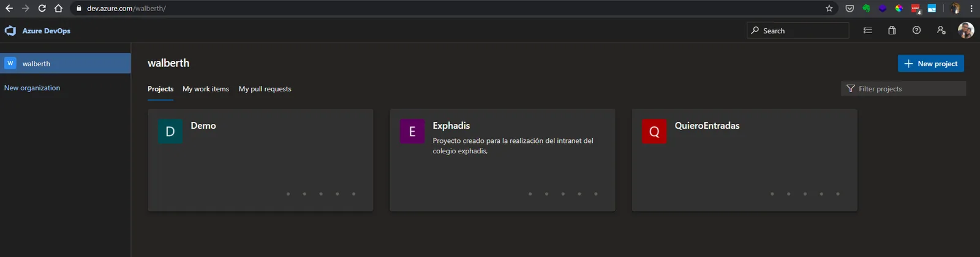Reload the page in the browser
The height and width of the screenshot is (257, 980).
pos(42,9)
